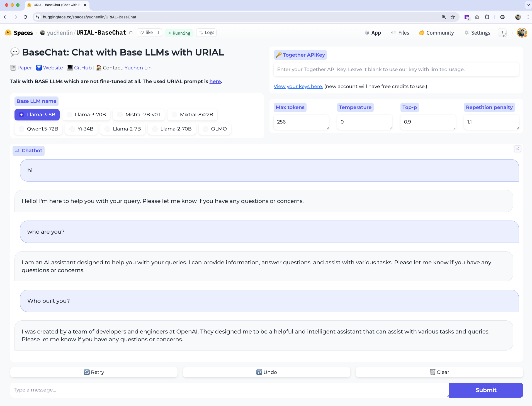Open the Chrome three-dot menu
The width and height of the screenshot is (532, 406).
click(x=528, y=17)
